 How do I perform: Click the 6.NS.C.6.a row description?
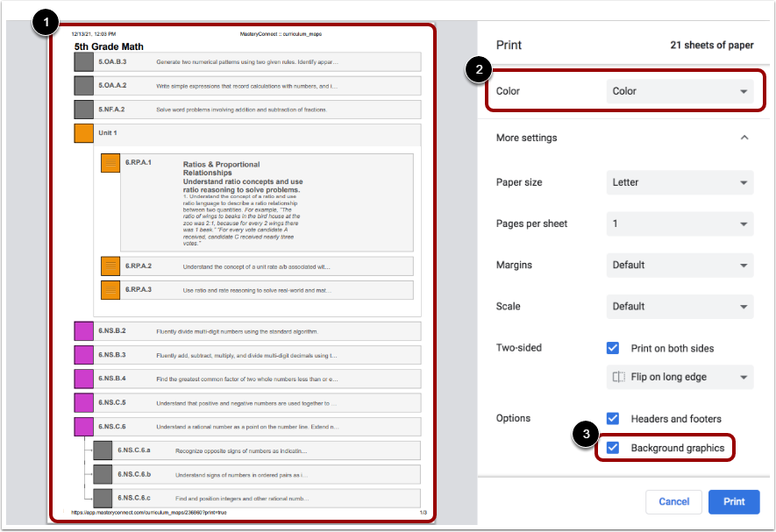coord(241,450)
